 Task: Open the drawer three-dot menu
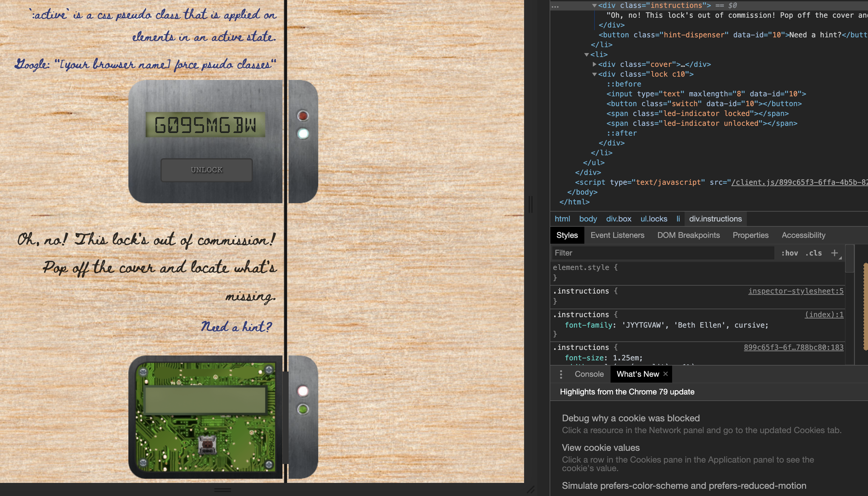561,374
